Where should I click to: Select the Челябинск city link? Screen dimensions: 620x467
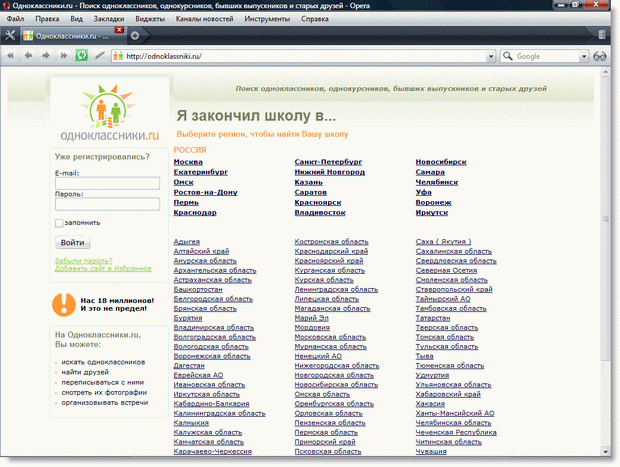(437, 182)
